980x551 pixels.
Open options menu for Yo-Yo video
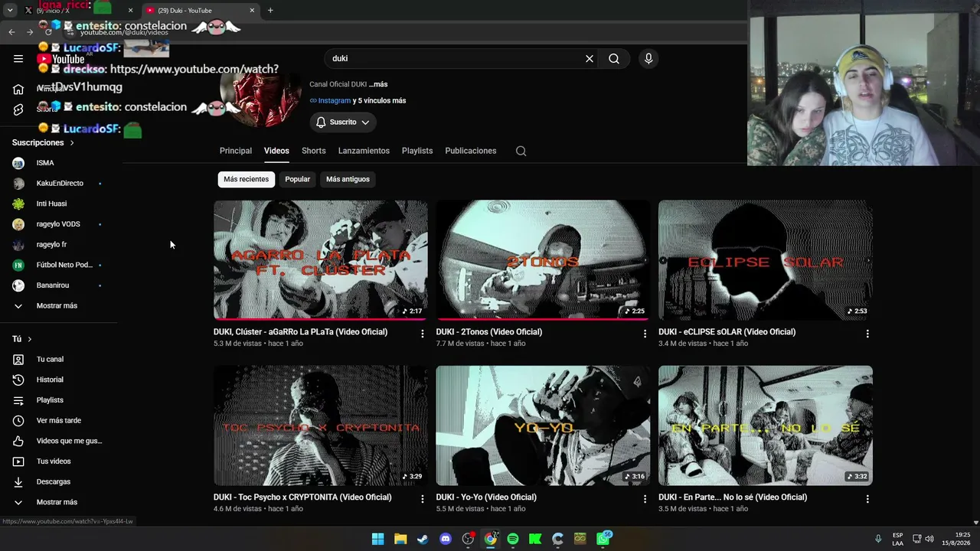coord(645,499)
